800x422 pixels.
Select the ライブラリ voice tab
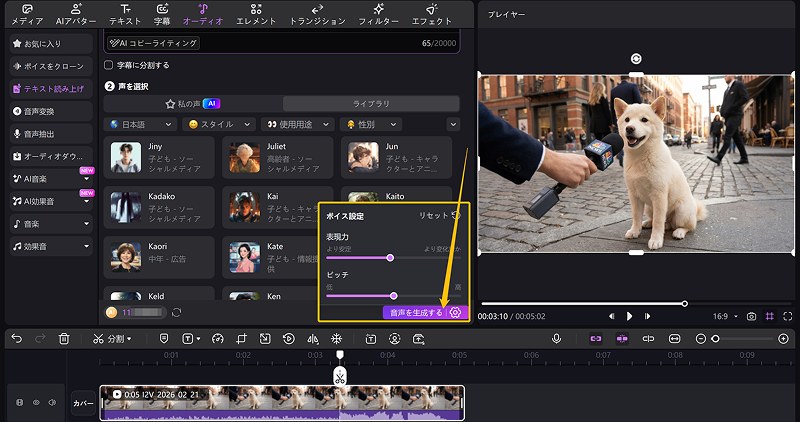(371, 103)
